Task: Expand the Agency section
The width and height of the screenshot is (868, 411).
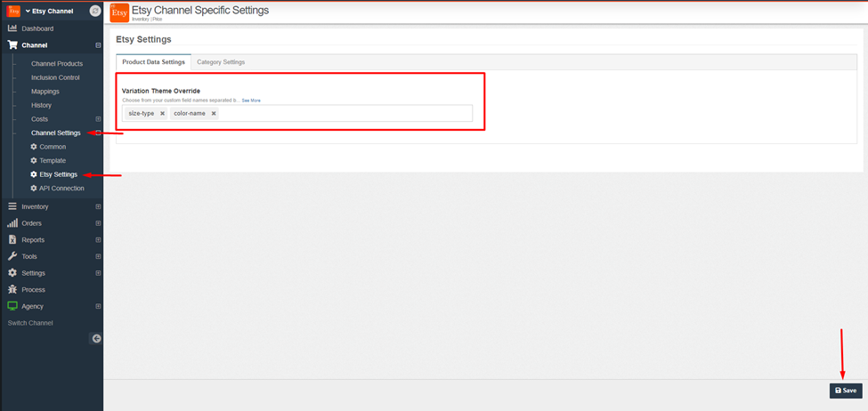Action: coord(98,306)
